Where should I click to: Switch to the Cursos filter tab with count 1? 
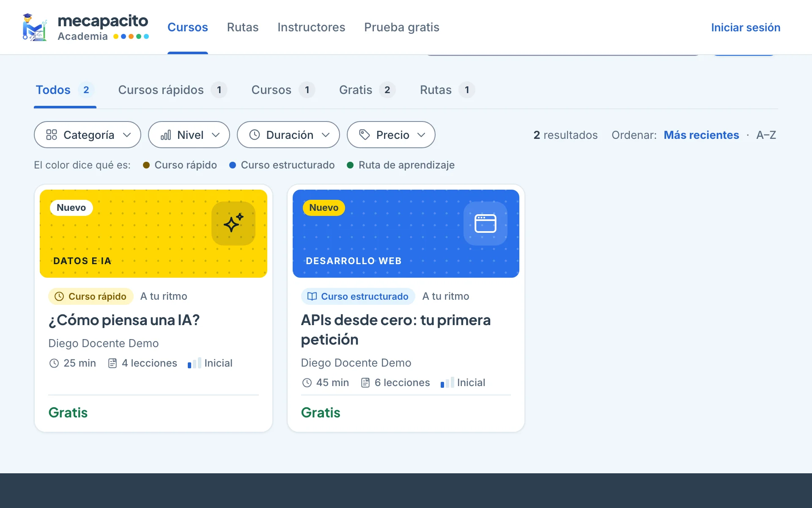click(x=283, y=90)
